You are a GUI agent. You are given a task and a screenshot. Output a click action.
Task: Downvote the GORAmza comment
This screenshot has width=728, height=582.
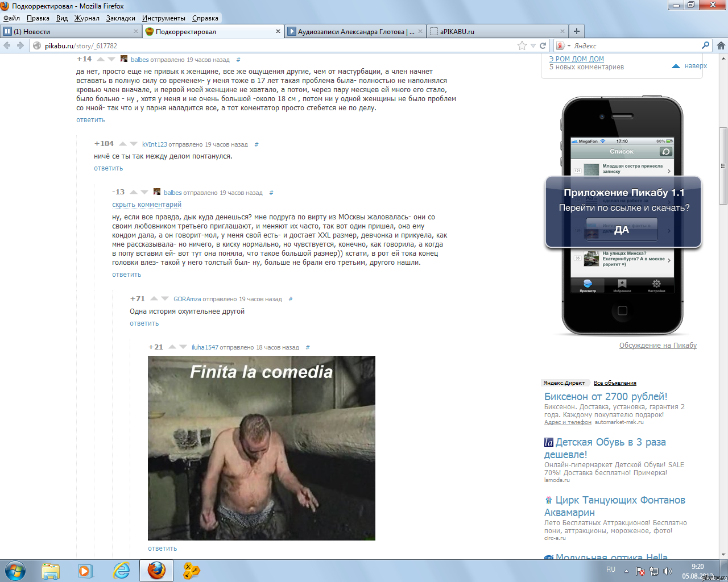tap(165, 298)
